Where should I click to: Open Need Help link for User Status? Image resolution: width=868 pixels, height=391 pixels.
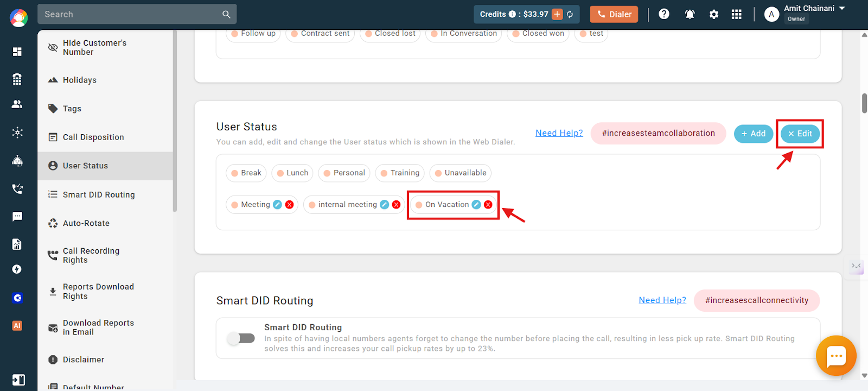(559, 133)
